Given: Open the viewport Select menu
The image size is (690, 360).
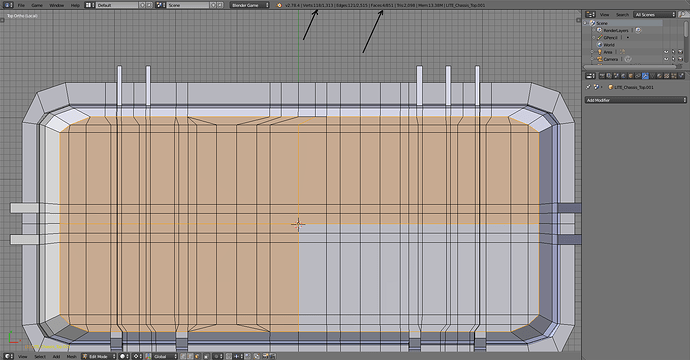Looking at the screenshot, I should click(x=40, y=356).
